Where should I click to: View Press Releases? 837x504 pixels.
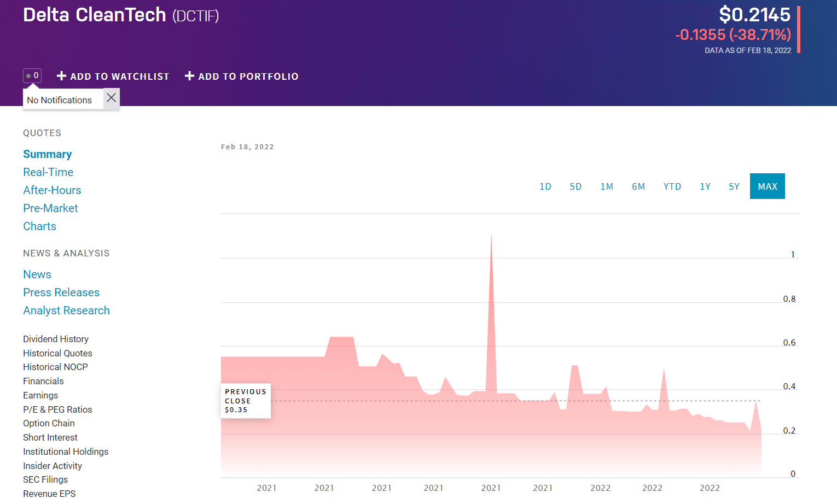pos(61,292)
